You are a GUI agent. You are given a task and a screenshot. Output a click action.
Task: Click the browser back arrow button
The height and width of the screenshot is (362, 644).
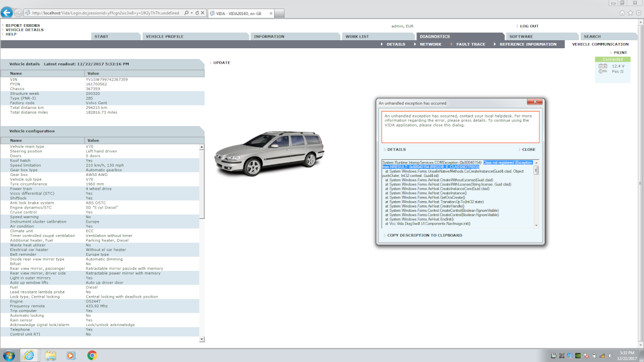[8, 12]
